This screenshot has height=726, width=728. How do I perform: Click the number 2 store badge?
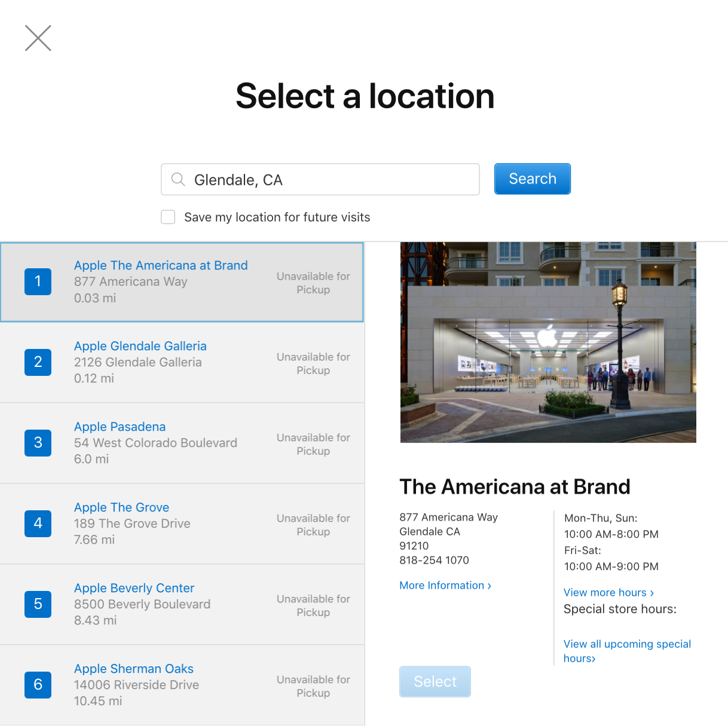[x=38, y=362]
